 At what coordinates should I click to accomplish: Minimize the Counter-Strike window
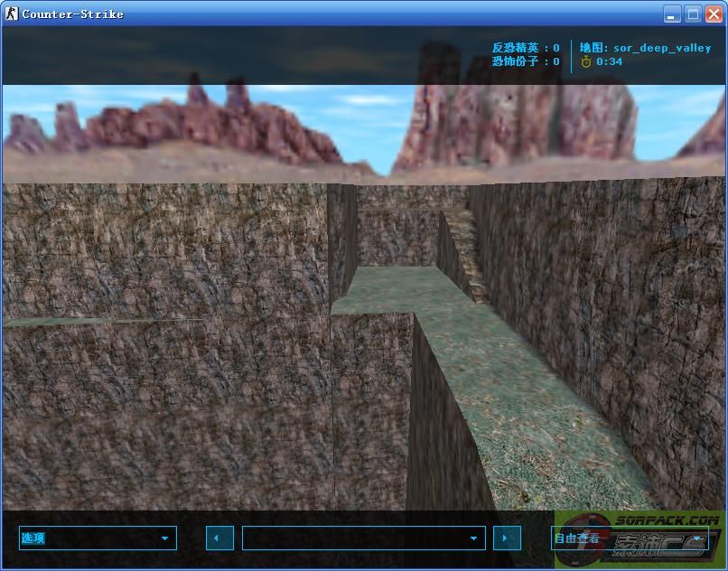tap(672, 14)
